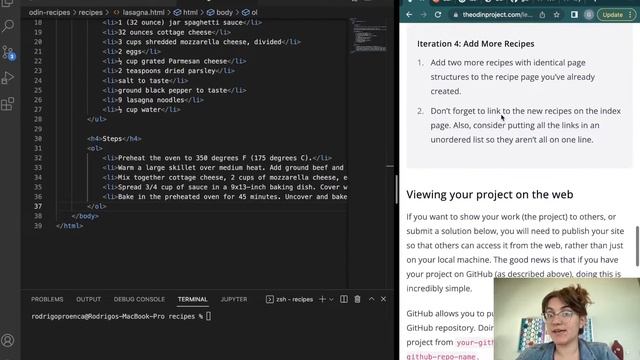640x360 pixels.
Task: Maximize the panel with chevron up
Action: point(371,299)
